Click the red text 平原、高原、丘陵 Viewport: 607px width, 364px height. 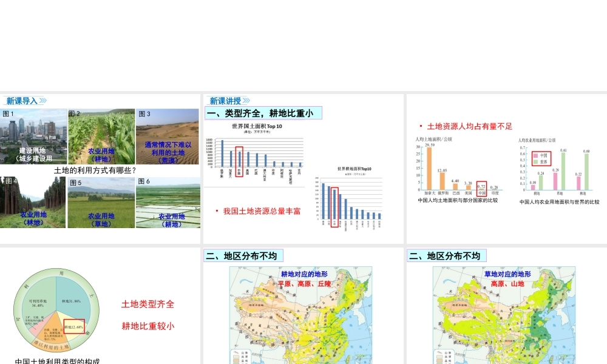(305, 284)
